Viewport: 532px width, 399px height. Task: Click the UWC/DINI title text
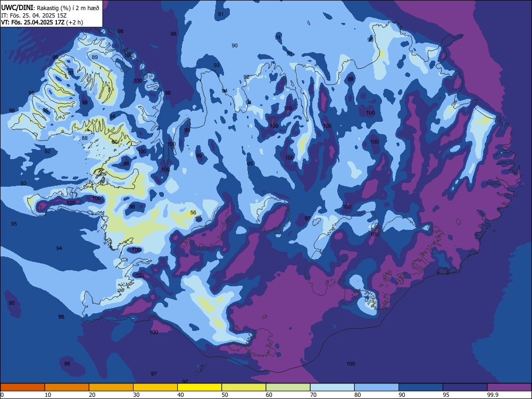click(x=18, y=7)
